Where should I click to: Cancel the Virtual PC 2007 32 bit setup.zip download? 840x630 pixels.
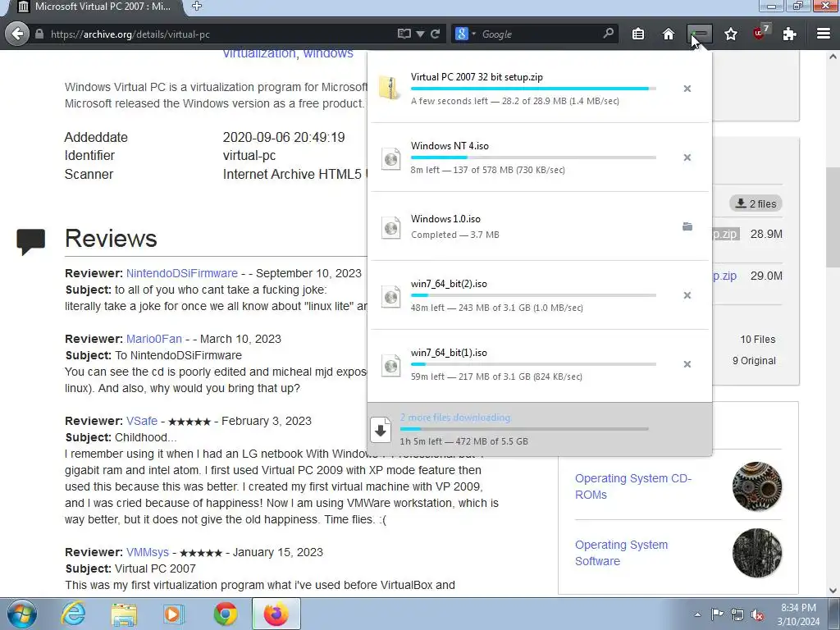pos(687,89)
